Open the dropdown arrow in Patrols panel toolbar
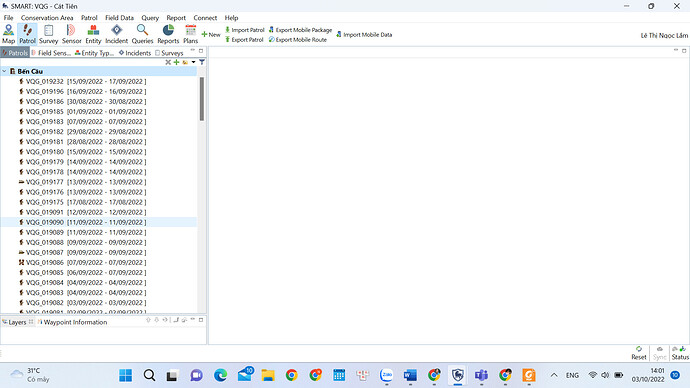Viewport: 690px width, 388px height. tap(193, 62)
